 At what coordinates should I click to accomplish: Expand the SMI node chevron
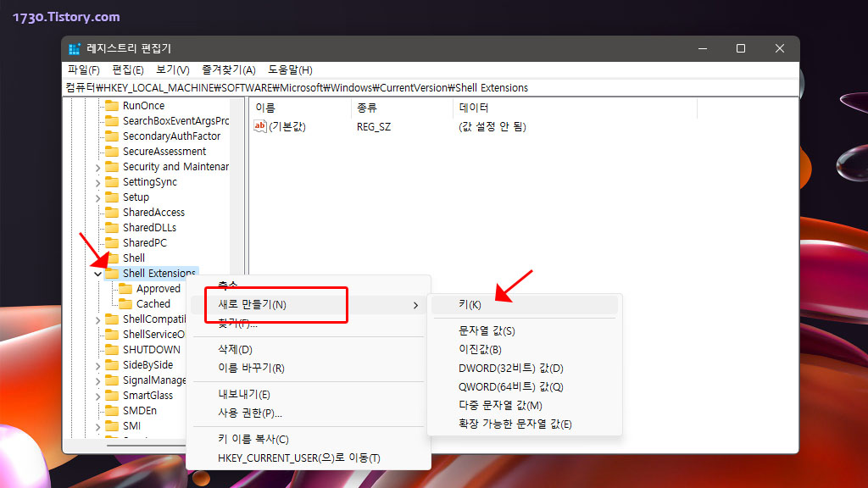(x=98, y=427)
